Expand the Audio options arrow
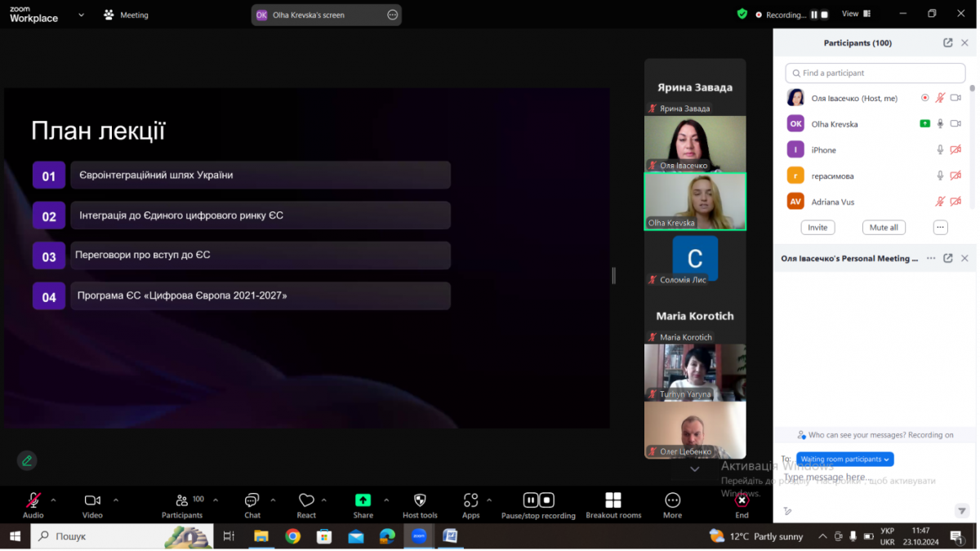The image size is (980, 551). point(54,500)
